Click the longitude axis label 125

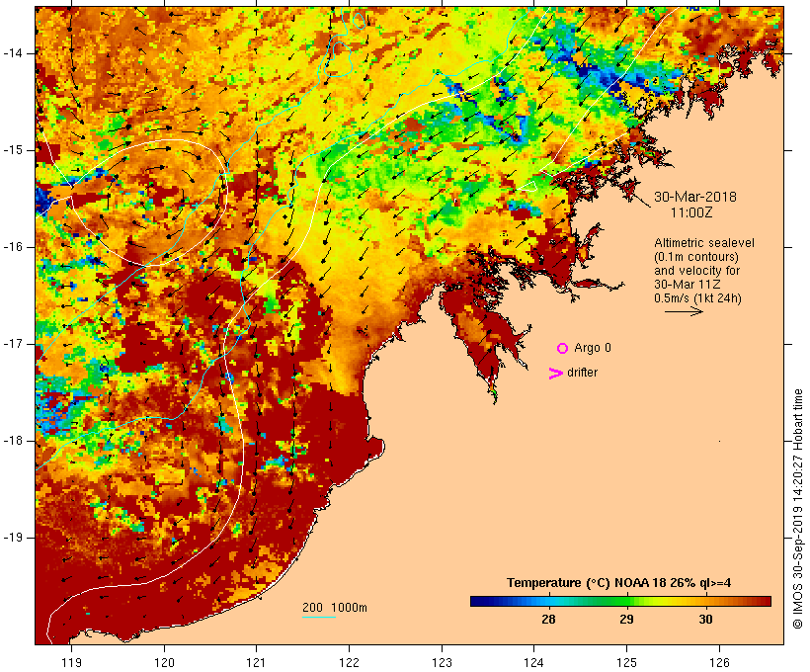pyautogui.click(x=626, y=662)
